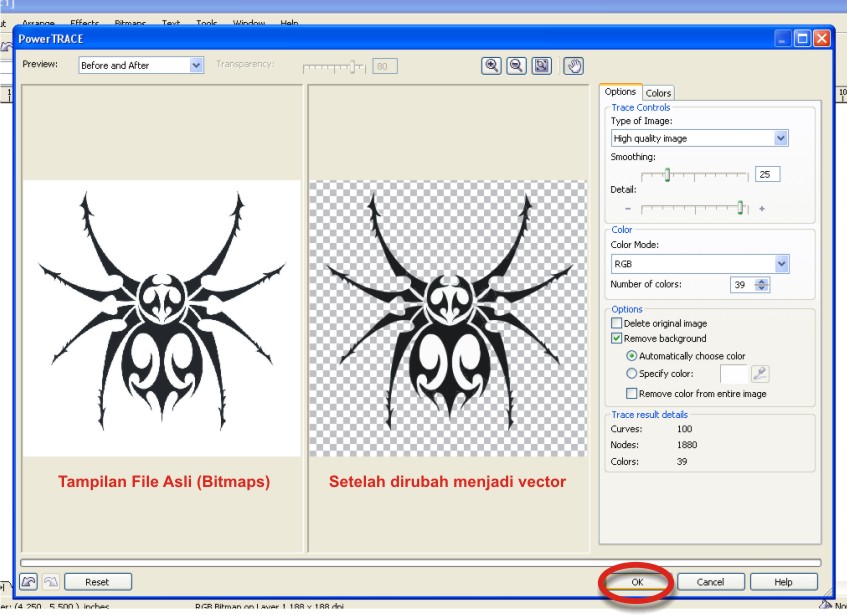Open the Arrange menu

tap(38, 23)
